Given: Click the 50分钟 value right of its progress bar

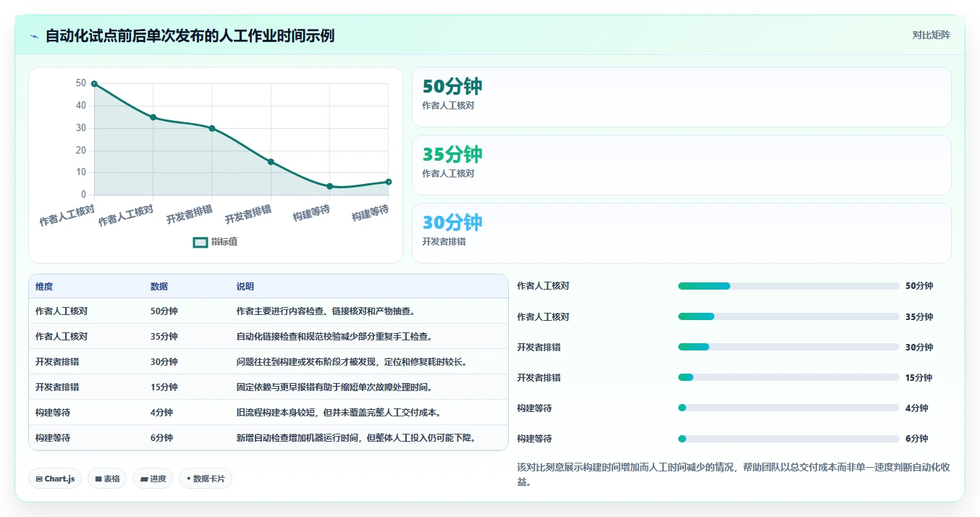Looking at the screenshot, I should pos(919,286).
